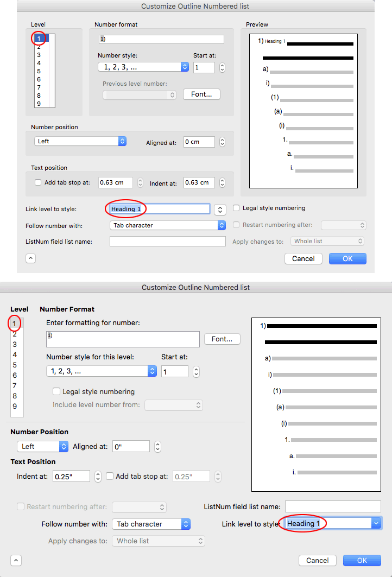Open Number style for this level dropdown

pyautogui.click(x=102, y=371)
